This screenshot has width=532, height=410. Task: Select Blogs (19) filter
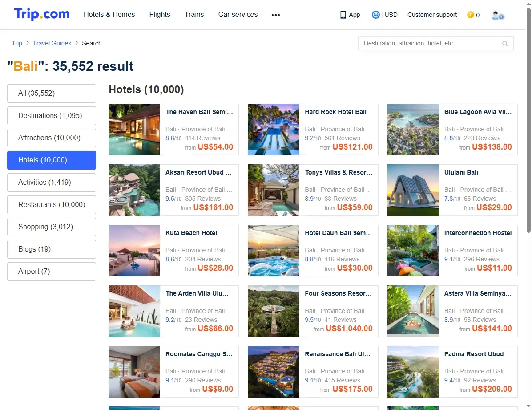click(52, 249)
